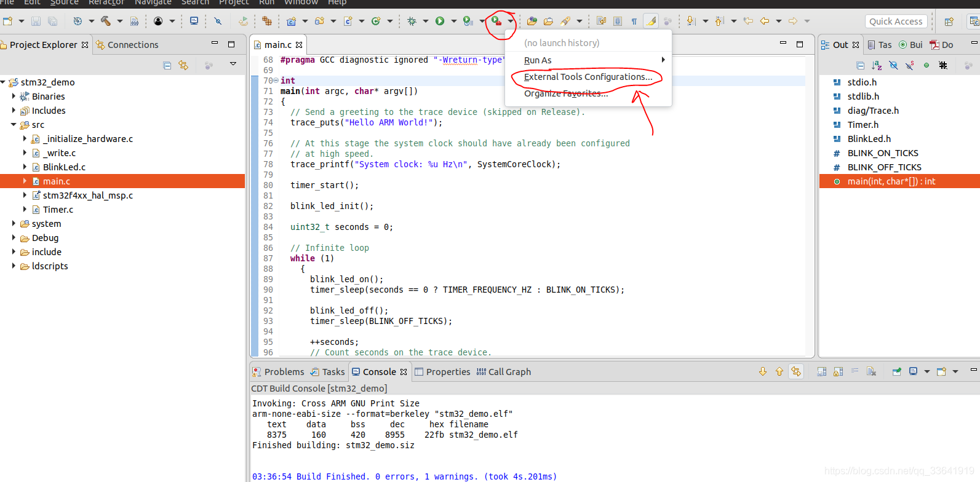Switch to the Connections tab
Screen dimensions: 980x482
tap(127, 44)
